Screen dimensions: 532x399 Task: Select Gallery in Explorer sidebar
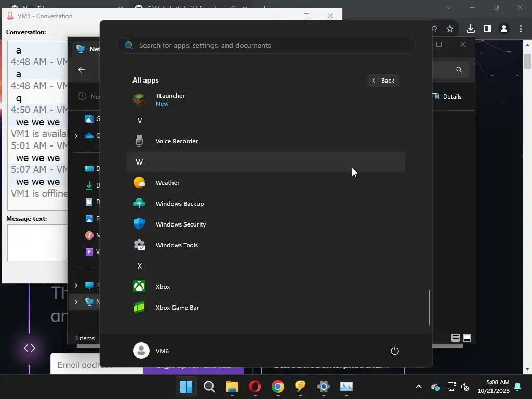(91, 119)
